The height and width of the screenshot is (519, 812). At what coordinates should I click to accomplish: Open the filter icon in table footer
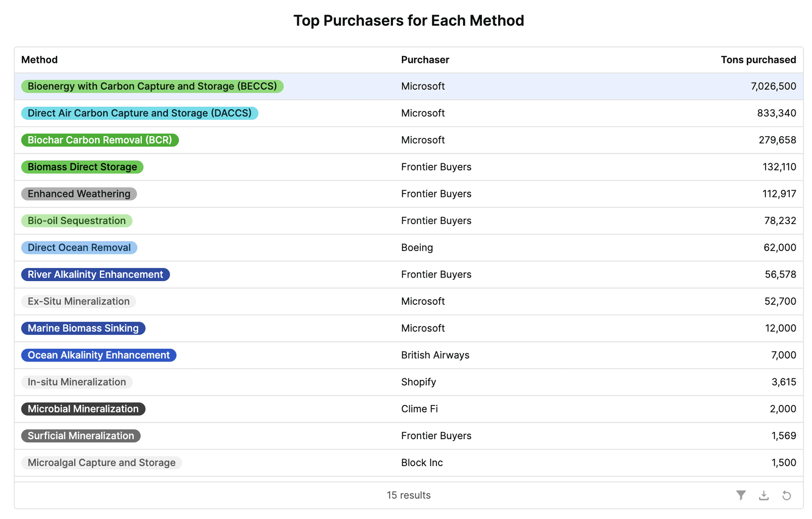pos(741,495)
